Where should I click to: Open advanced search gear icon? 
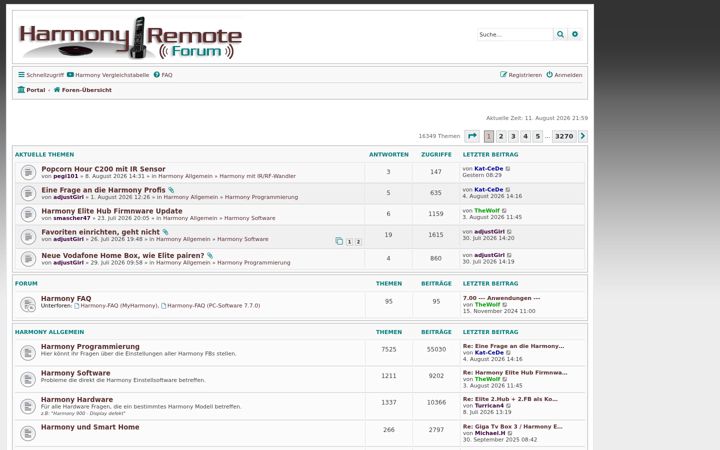pos(575,34)
